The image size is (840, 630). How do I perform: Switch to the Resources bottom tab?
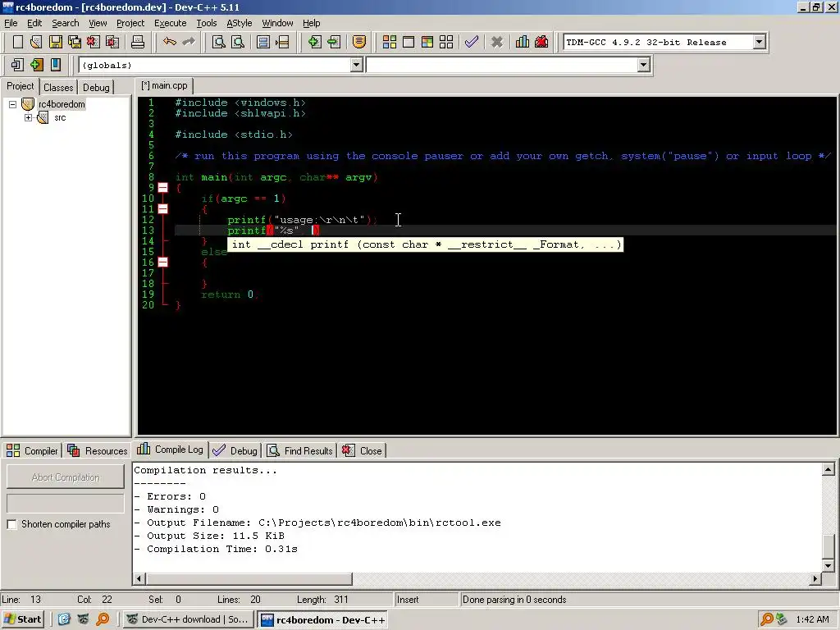pyautogui.click(x=97, y=450)
